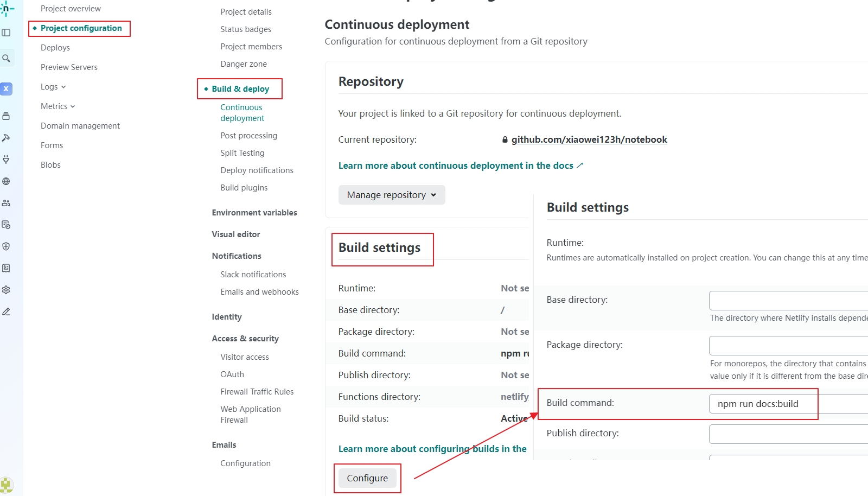This screenshot has height=496, width=868.
Task: Open Environment variables section
Action: (254, 213)
